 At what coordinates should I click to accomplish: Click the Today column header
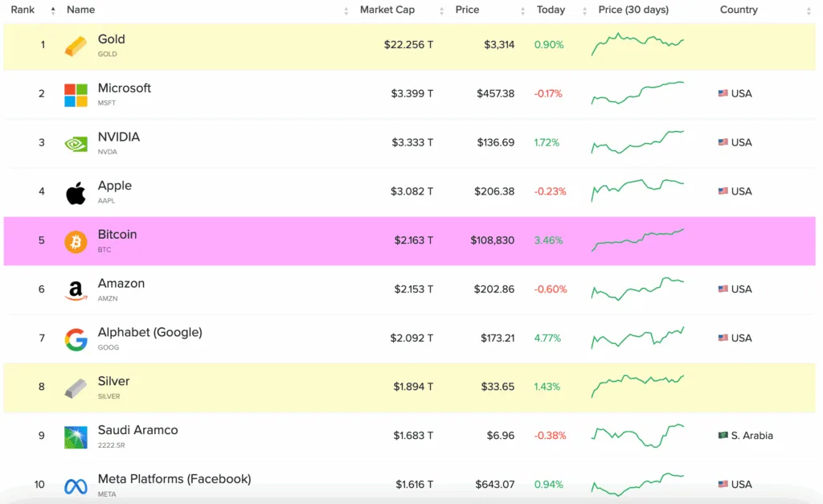click(x=551, y=10)
